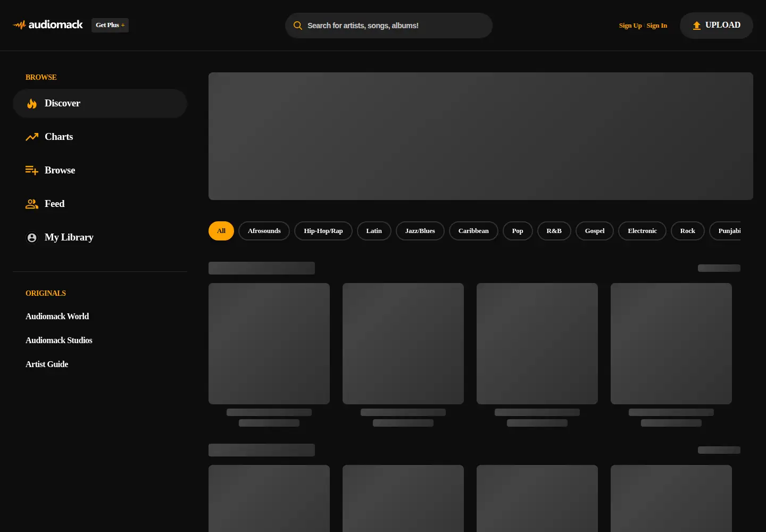Image resolution: width=766 pixels, height=532 pixels.
Task: Select the Pop genre chip
Action: [x=518, y=231]
